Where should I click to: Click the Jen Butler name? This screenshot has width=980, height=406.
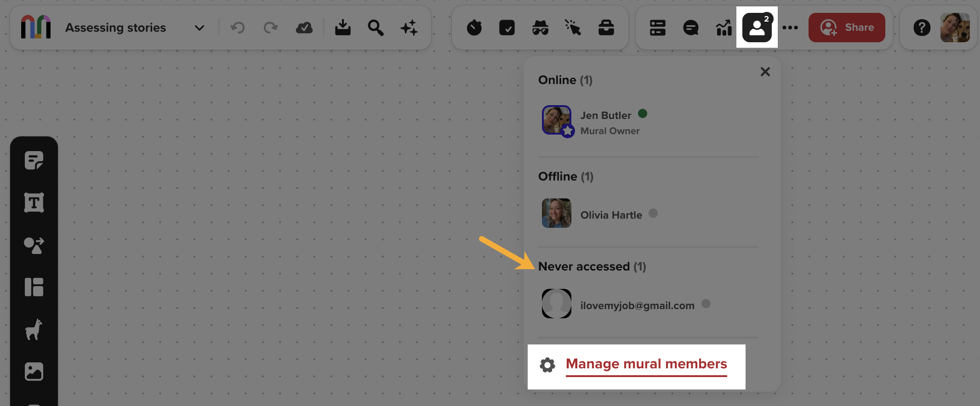605,115
